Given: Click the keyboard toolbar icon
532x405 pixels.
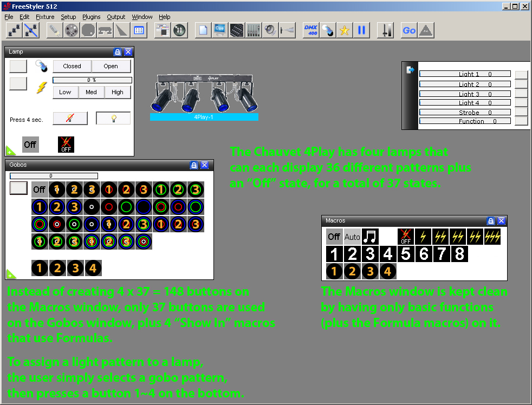Looking at the screenshot, I should click(237, 30).
